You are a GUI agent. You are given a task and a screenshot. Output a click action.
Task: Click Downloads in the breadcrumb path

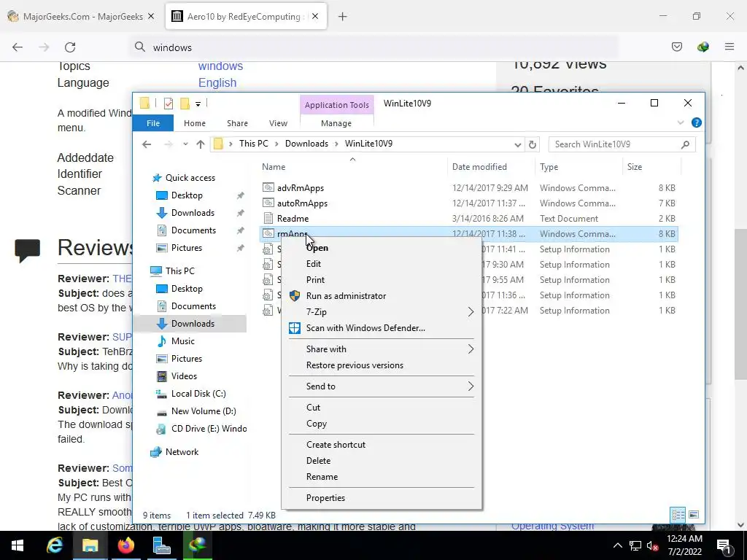pos(306,144)
